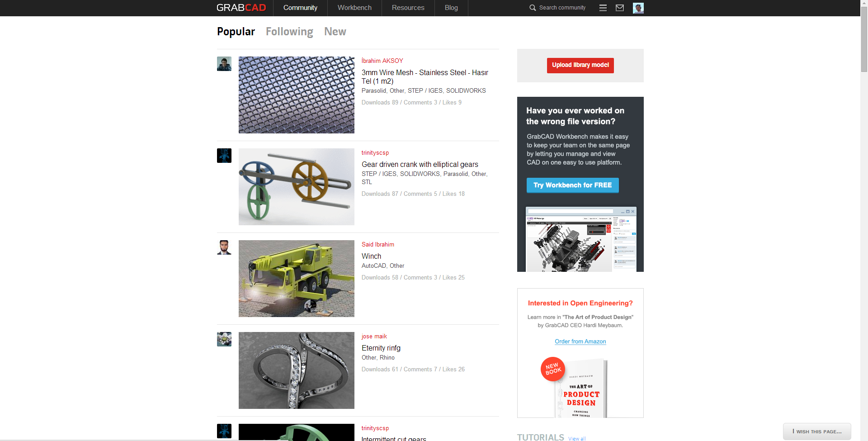Open the yellow crane Winch thumbnail
Viewport: 868px width, 441px height.
(x=297, y=279)
